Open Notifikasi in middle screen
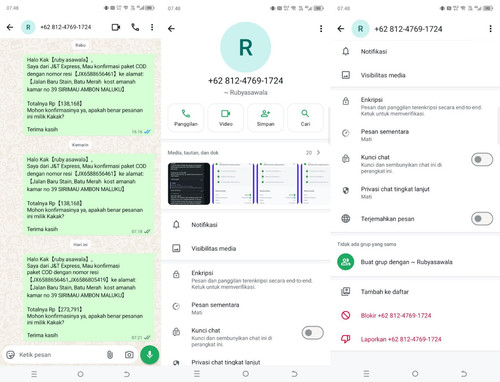500x382 pixels. click(246, 225)
